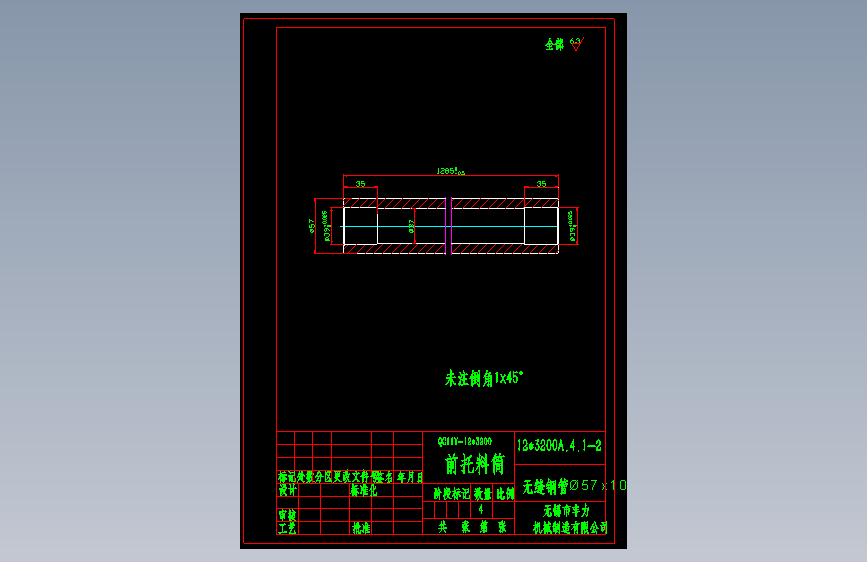This screenshot has height=562, width=867.
Task: Click the 全部 roughness label
Action: click(554, 45)
